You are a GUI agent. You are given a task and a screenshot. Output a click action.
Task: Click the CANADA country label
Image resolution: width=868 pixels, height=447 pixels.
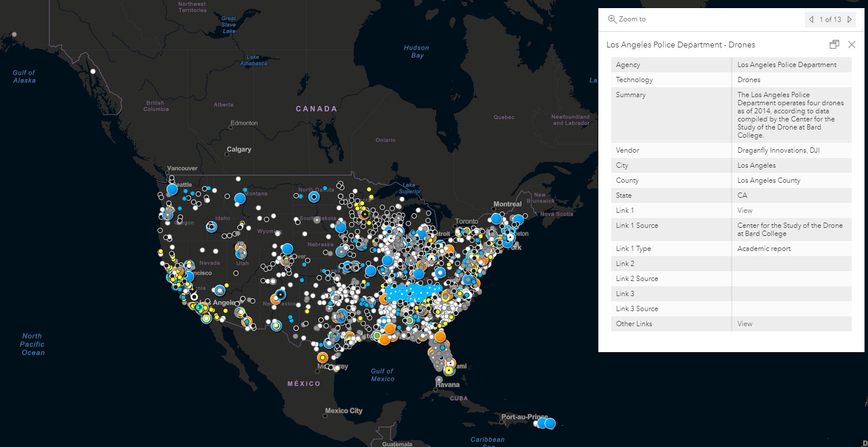click(x=316, y=109)
